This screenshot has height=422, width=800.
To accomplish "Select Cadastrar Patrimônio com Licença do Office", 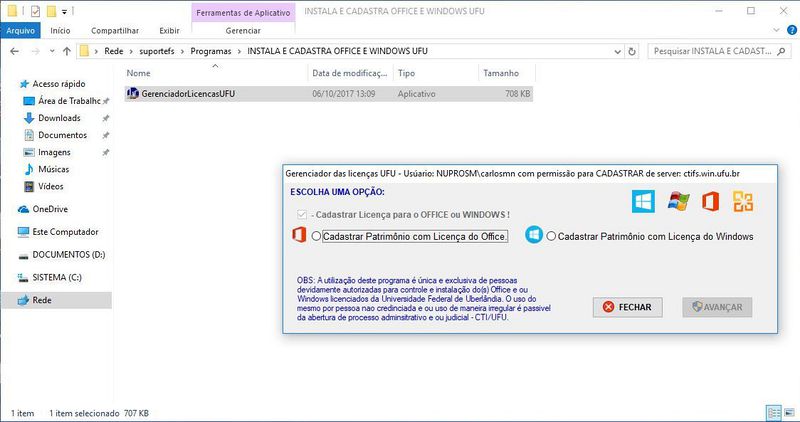I will pyautogui.click(x=316, y=236).
